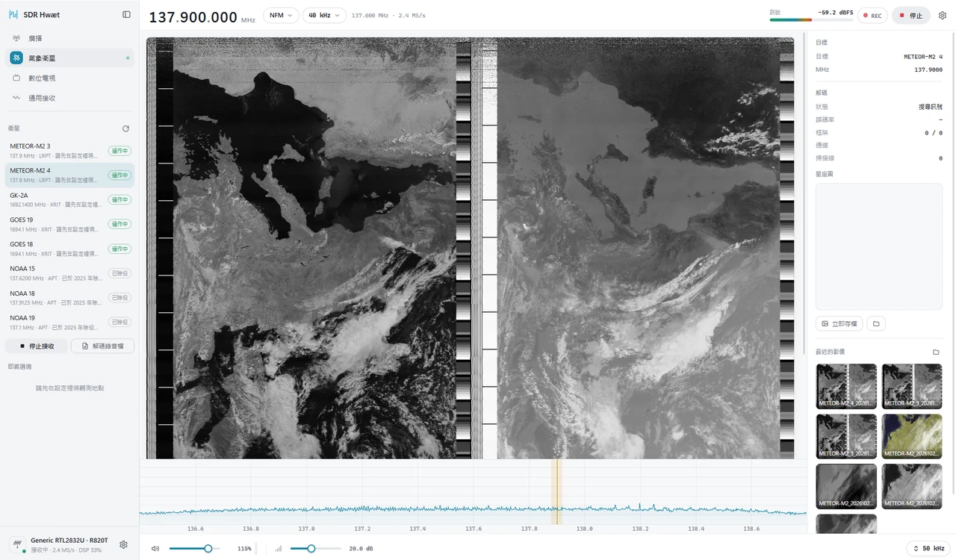Click the 停止 stop button in top bar

click(x=910, y=16)
